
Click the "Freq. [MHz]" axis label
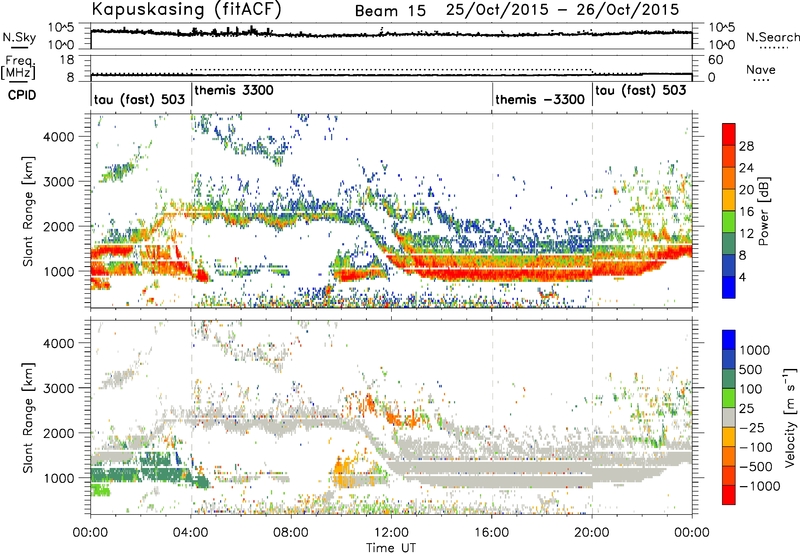pos(18,67)
